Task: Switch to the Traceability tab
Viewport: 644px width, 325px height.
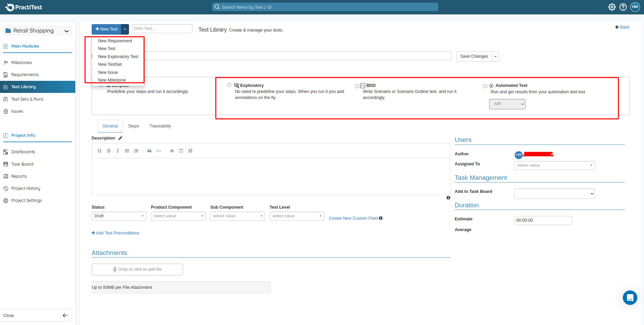Action: pos(160,126)
